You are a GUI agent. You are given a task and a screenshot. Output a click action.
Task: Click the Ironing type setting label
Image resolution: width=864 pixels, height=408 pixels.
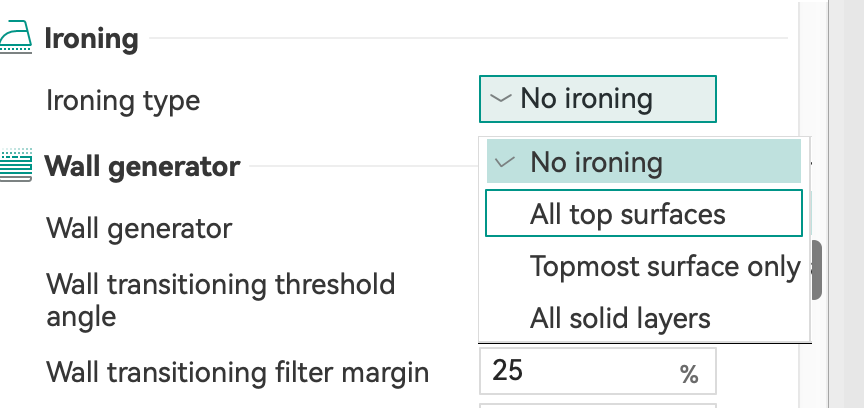(x=123, y=101)
